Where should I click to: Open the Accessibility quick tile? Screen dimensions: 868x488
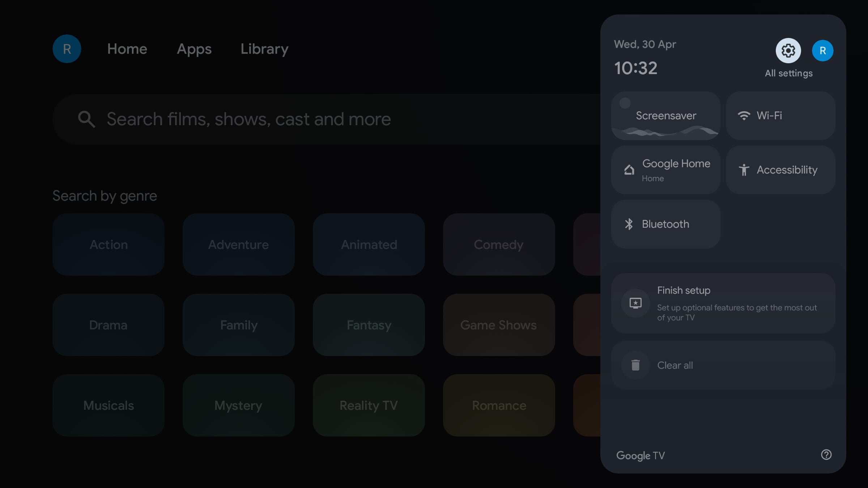(780, 170)
